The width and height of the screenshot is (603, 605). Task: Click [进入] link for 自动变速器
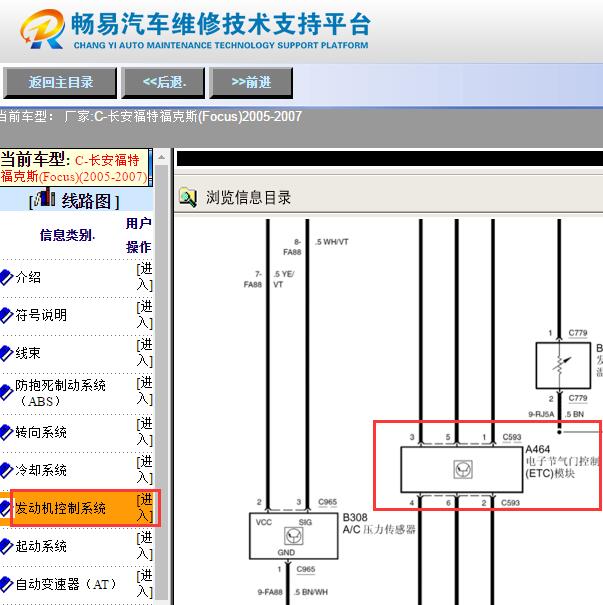coord(145,583)
